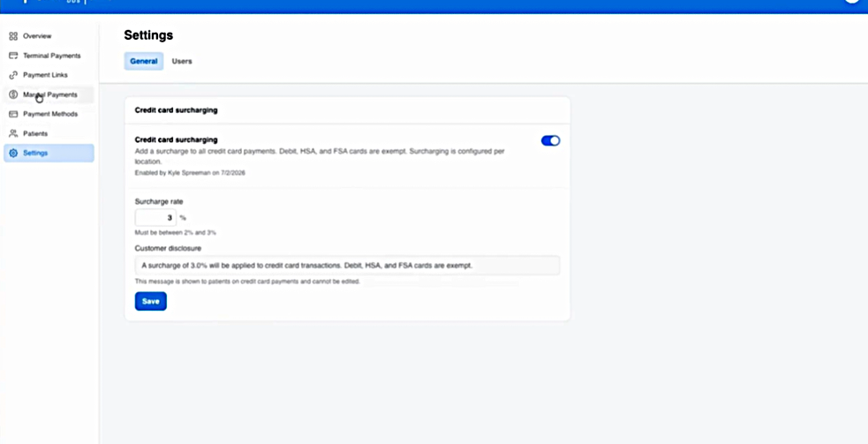Switch to the Users tab
The image size is (868, 444).
click(x=182, y=62)
